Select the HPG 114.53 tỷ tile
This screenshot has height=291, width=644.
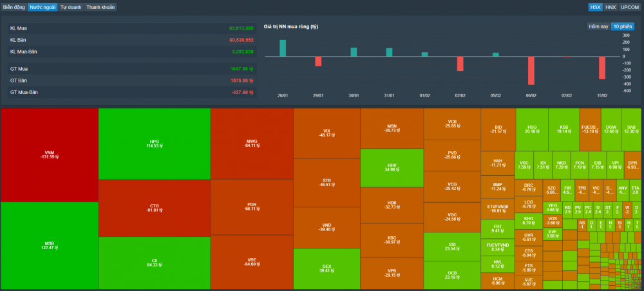point(155,144)
